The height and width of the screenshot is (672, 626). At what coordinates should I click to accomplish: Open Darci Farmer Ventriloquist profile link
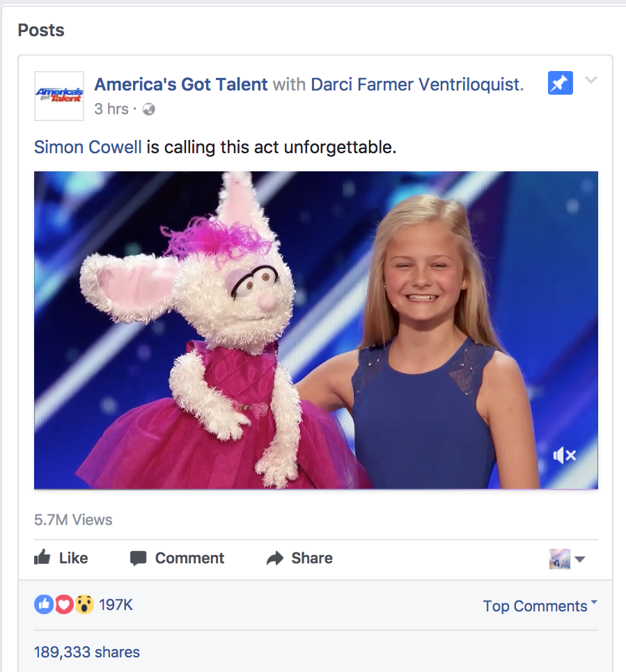(x=415, y=84)
